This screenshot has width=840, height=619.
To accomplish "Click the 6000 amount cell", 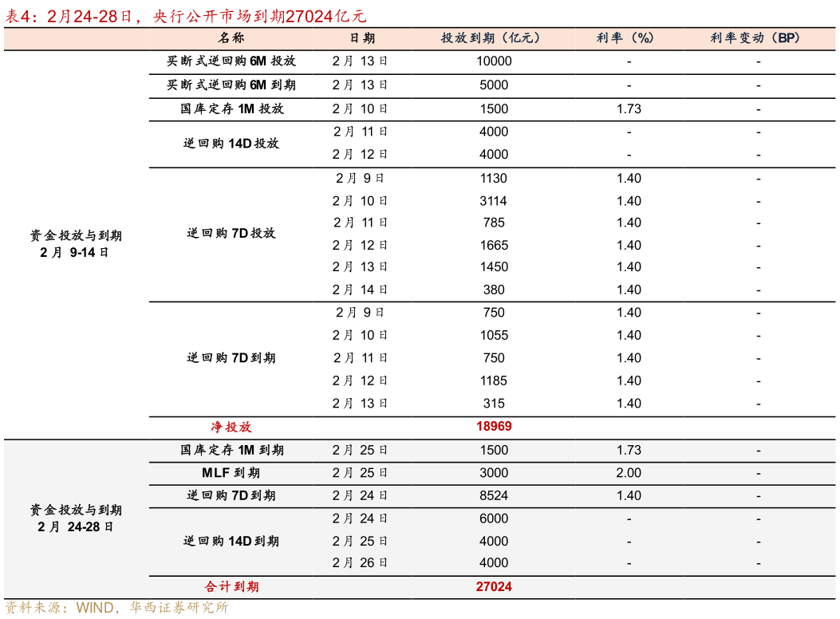I will click(x=494, y=518).
